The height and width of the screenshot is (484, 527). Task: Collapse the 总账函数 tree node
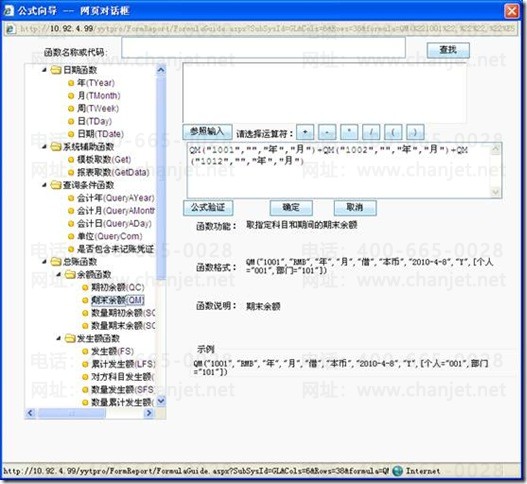pyautogui.click(x=44, y=261)
